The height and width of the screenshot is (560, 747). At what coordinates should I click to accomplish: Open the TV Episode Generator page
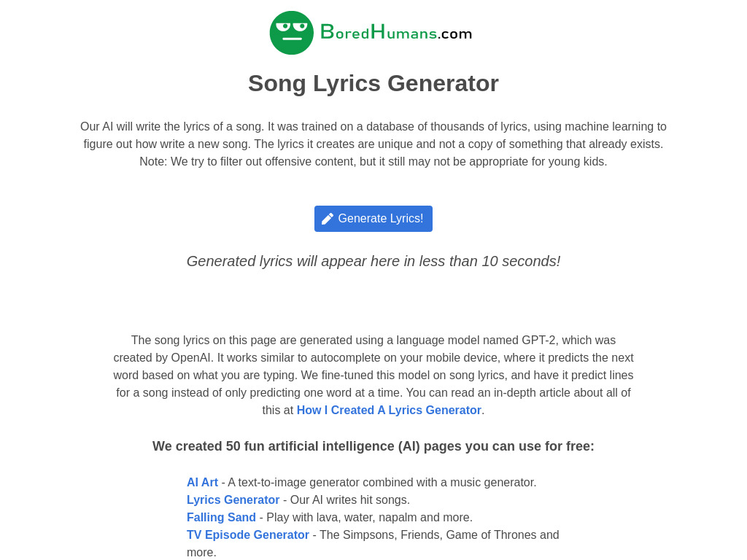248,534
